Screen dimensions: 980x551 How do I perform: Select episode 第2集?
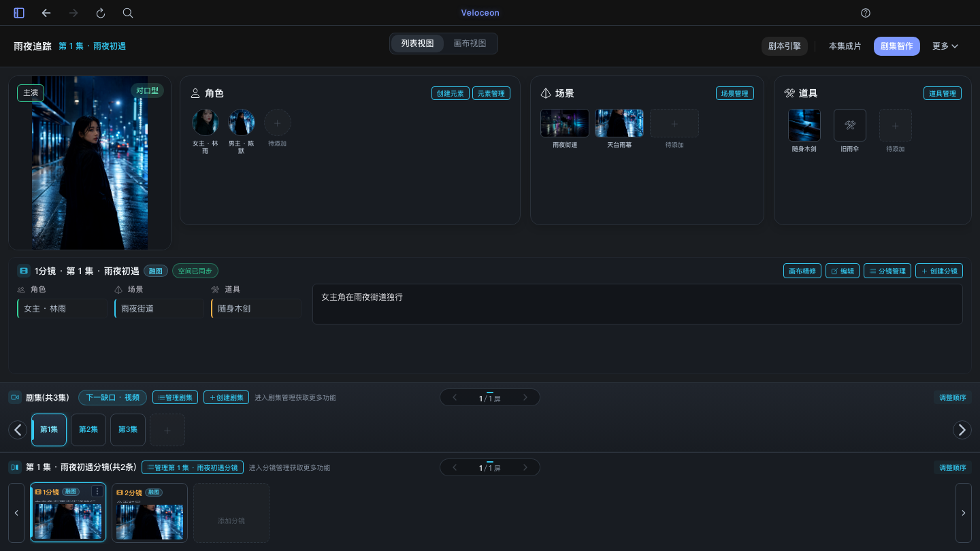click(88, 430)
